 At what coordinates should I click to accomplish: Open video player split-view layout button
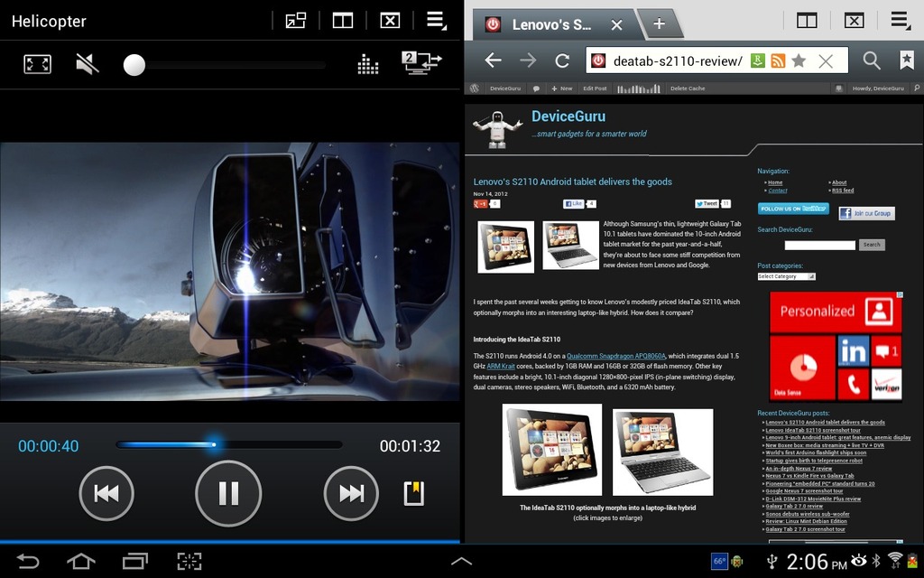point(342,22)
